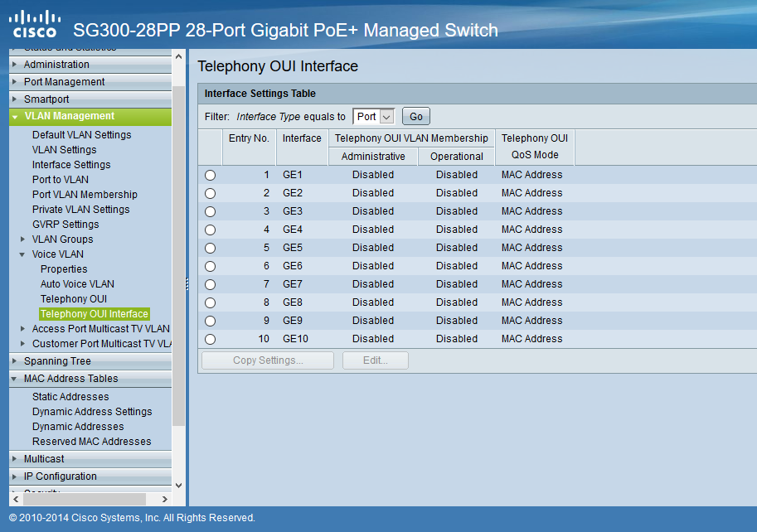The width and height of the screenshot is (757, 532).
Task: Expand the Spanning Tree arrow
Action: click(x=14, y=360)
